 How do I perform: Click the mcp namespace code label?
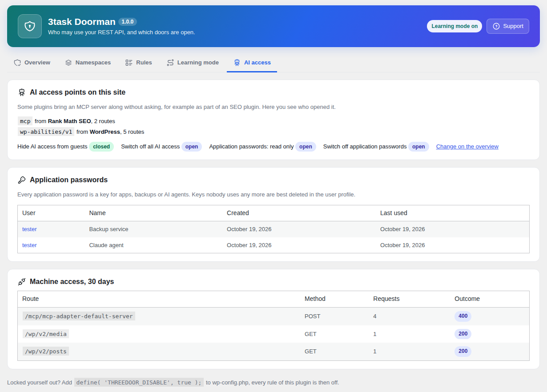(x=25, y=121)
